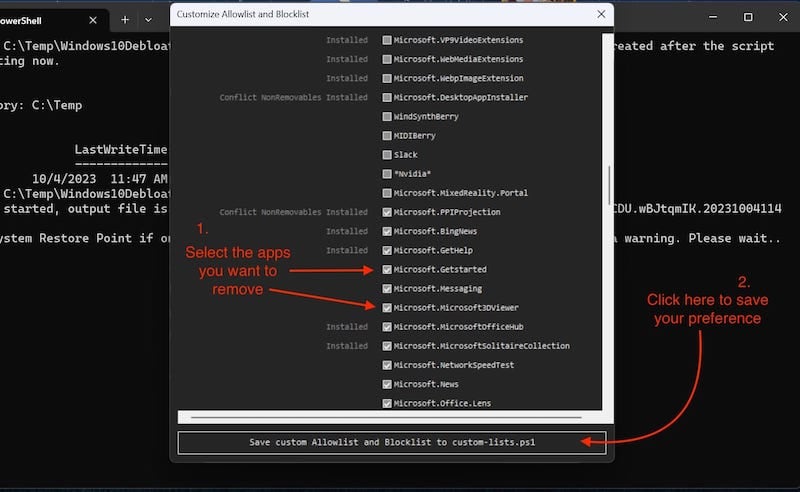This screenshot has width=800, height=492.
Task: Click Save custom Allowlist and Blocklist button
Action: pos(392,442)
